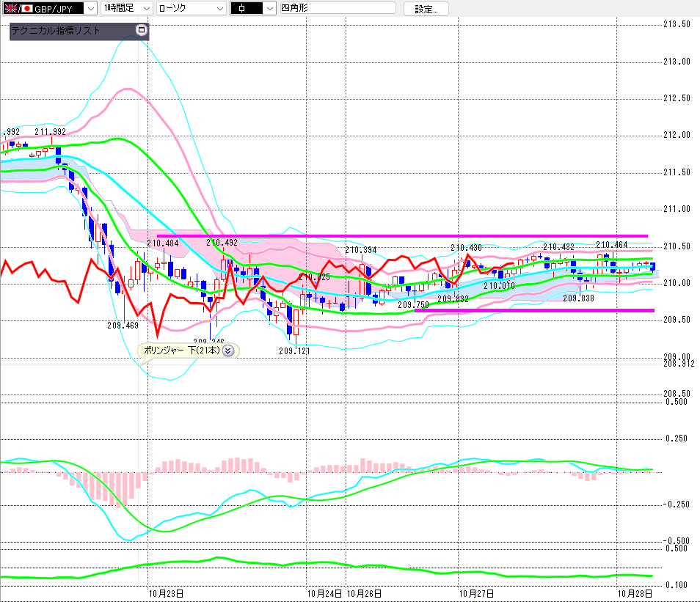
Task: Click the 210.025 price label
Action: coord(314,277)
